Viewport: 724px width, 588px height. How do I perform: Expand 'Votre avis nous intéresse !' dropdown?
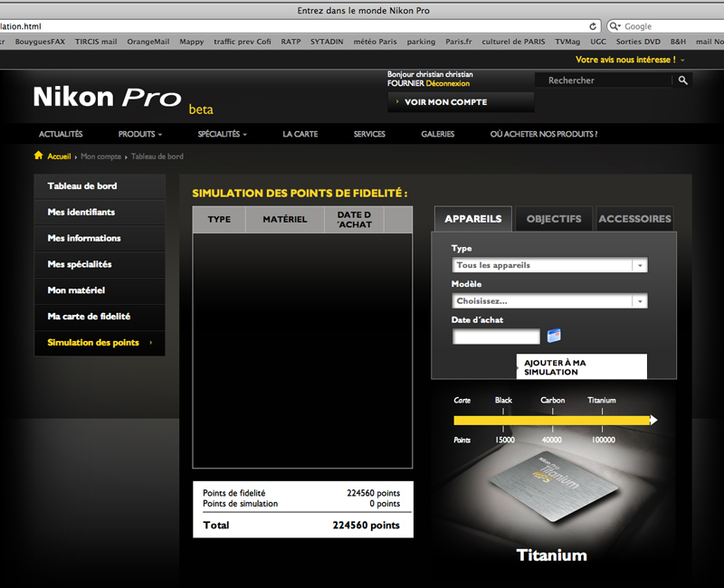pos(630,60)
